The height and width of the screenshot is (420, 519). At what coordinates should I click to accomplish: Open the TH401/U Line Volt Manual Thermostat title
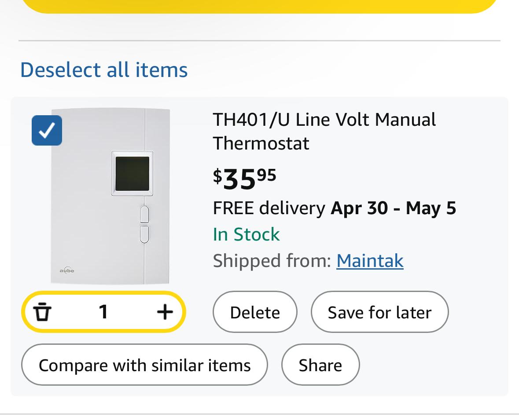point(324,131)
